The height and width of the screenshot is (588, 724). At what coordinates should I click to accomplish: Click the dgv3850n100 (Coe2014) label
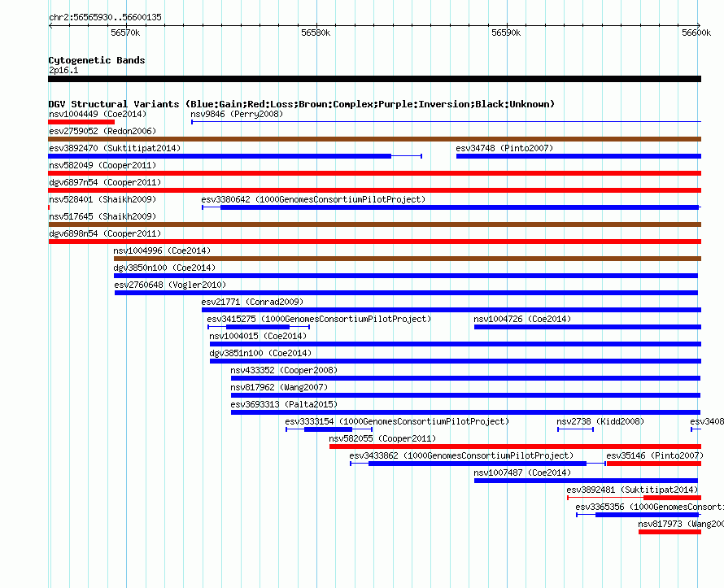click(164, 268)
